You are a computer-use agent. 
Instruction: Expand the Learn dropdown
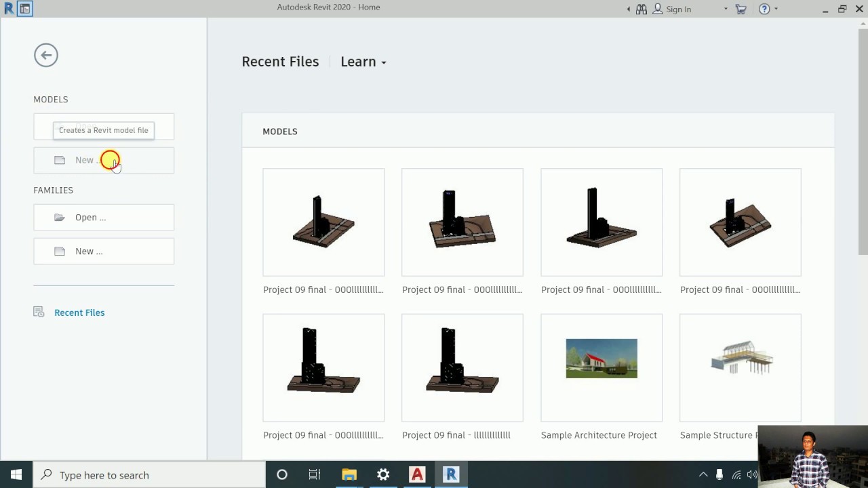click(x=363, y=62)
